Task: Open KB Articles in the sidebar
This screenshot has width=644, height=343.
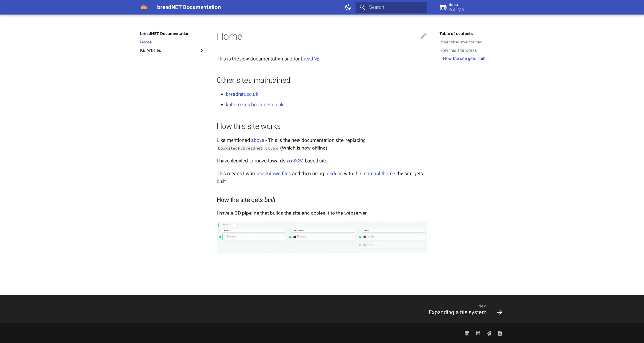Action: [x=150, y=50]
